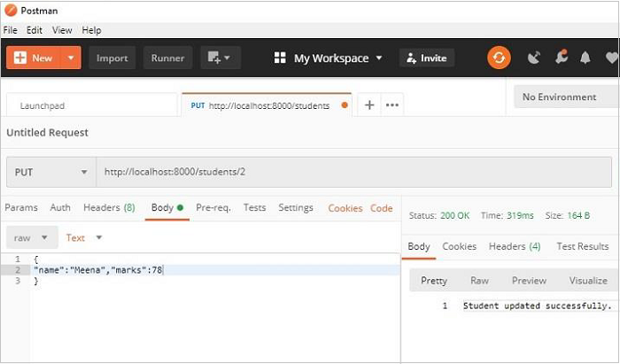Image resolution: width=620 pixels, height=364 pixels.
Task: Open the Edit menu
Action: (35, 30)
